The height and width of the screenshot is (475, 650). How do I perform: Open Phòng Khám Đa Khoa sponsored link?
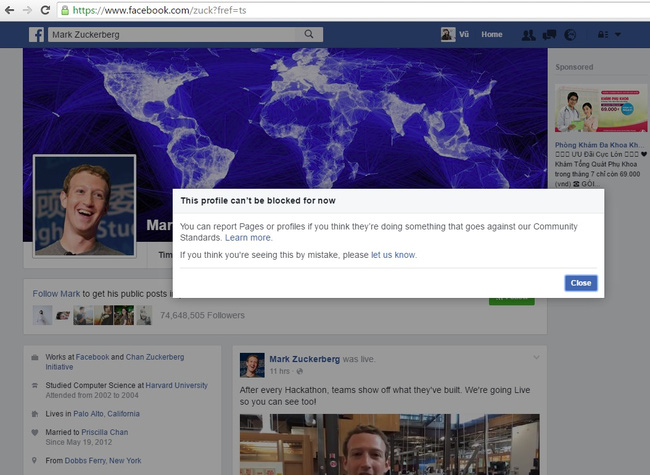(599, 145)
